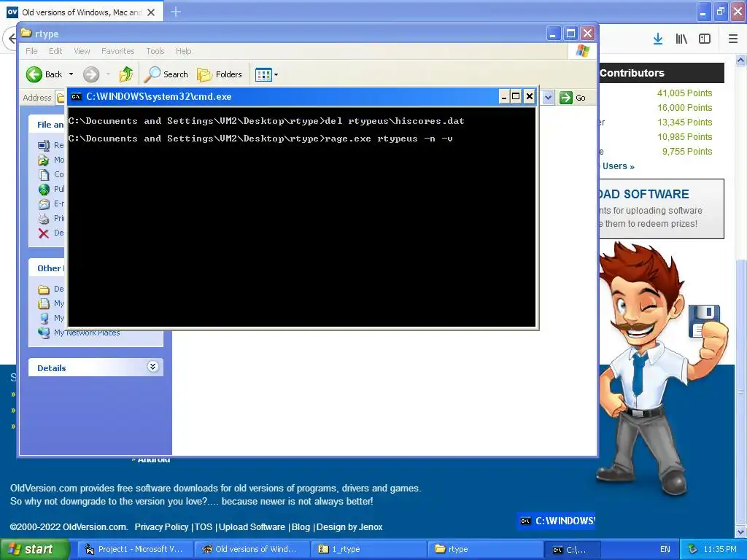Image resolution: width=747 pixels, height=560 pixels.
Task: Open the TOS footer link
Action: point(203,527)
